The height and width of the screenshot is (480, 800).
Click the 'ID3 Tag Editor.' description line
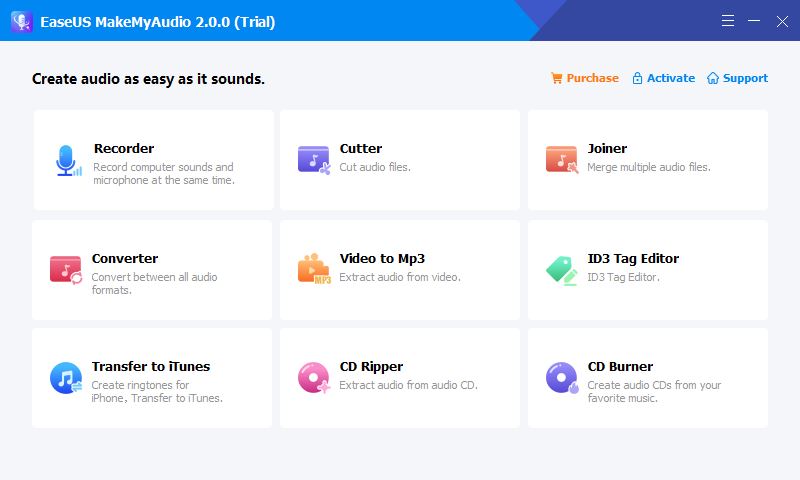(x=623, y=277)
